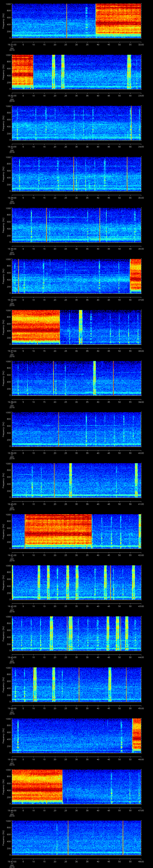Click the red noise block in the 19:46:00 panel
This screenshot has width=153, height=868.
click(37, 785)
